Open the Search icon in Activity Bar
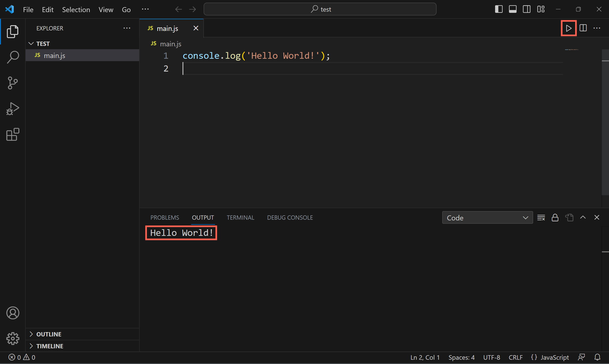The height and width of the screenshot is (364, 609). [13, 57]
